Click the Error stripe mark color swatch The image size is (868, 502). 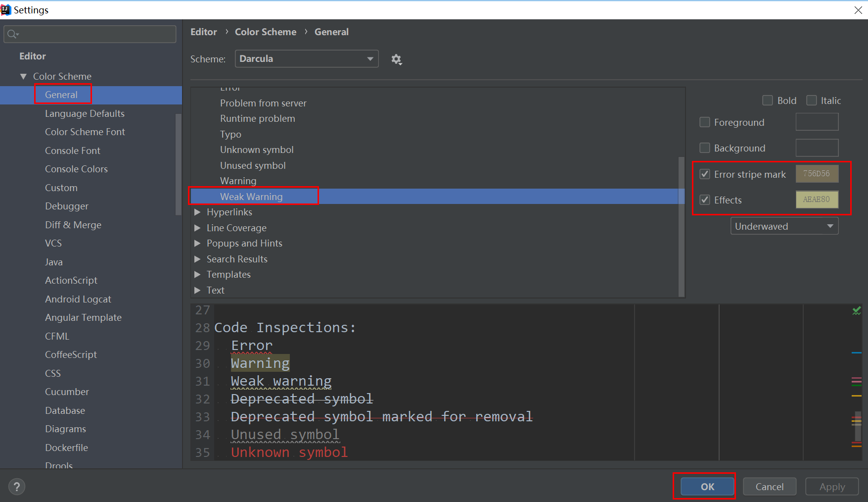817,174
